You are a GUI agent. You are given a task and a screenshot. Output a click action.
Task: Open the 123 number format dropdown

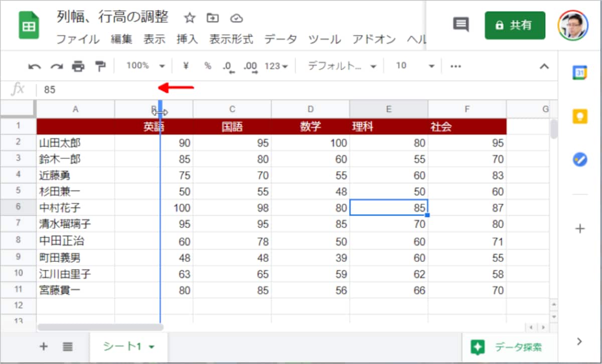276,66
